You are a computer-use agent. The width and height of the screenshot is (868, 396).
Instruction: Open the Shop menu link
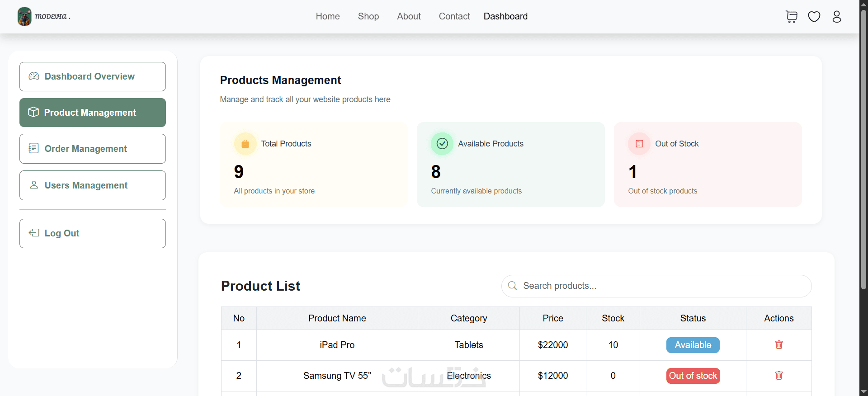[x=368, y=17]
